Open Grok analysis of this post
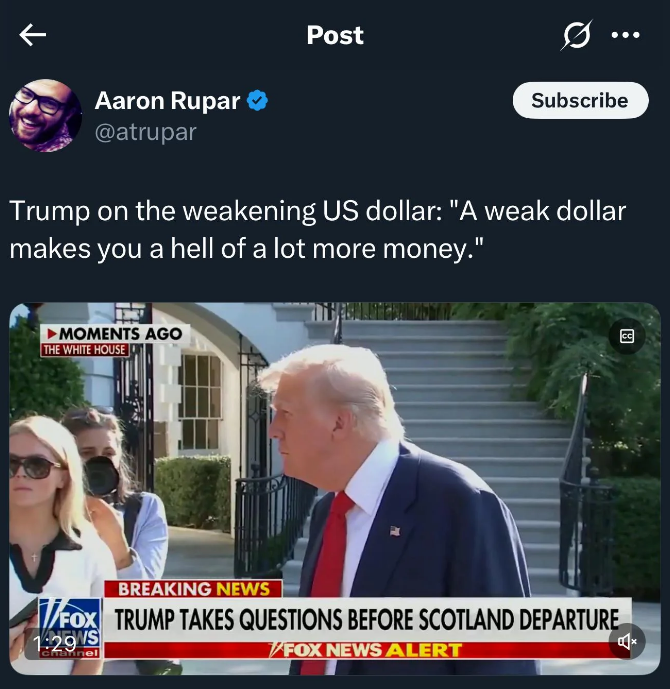Viewport: 670px width, 689px height. point(576,35)
